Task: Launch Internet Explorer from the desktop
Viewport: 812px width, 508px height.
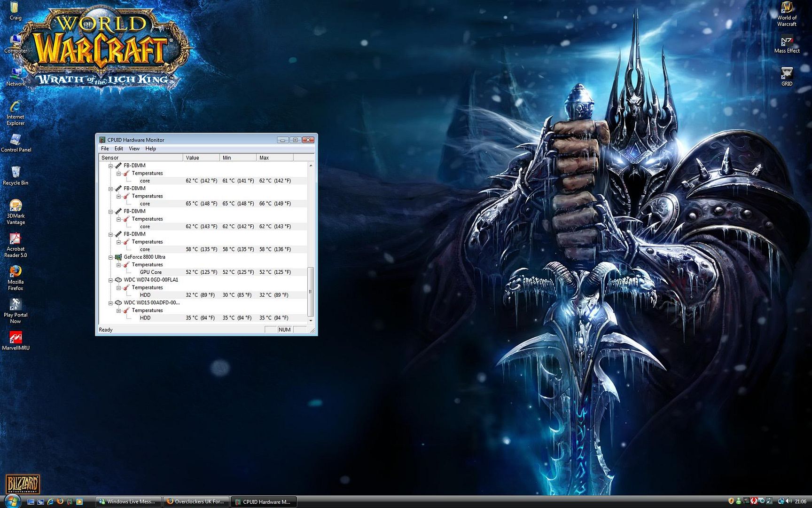Action: (x=16, y=113)
